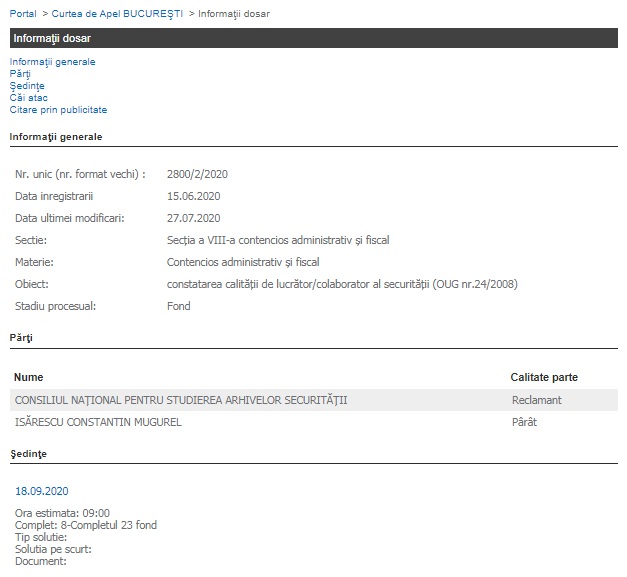Click the Obiect description mentioning OUG nr.24/2008

point(342,284)
